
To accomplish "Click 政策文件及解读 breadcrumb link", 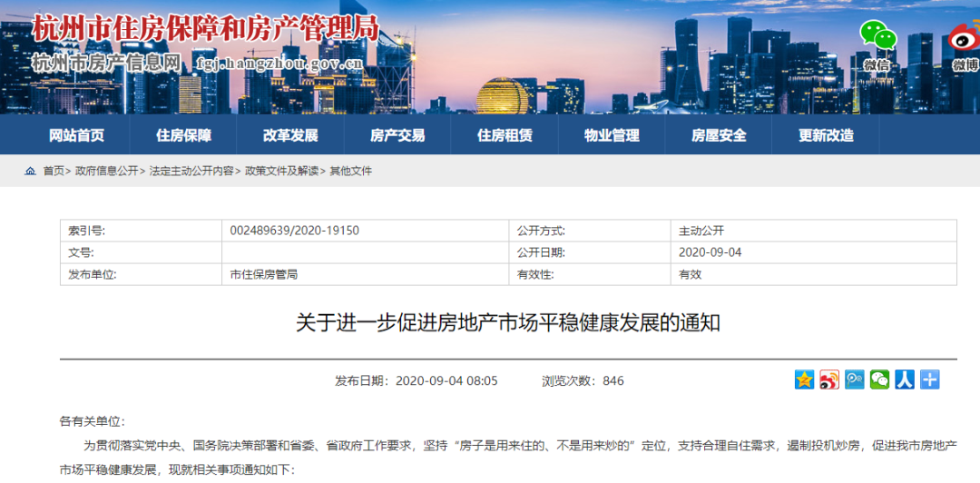I will tap(281, 171).
